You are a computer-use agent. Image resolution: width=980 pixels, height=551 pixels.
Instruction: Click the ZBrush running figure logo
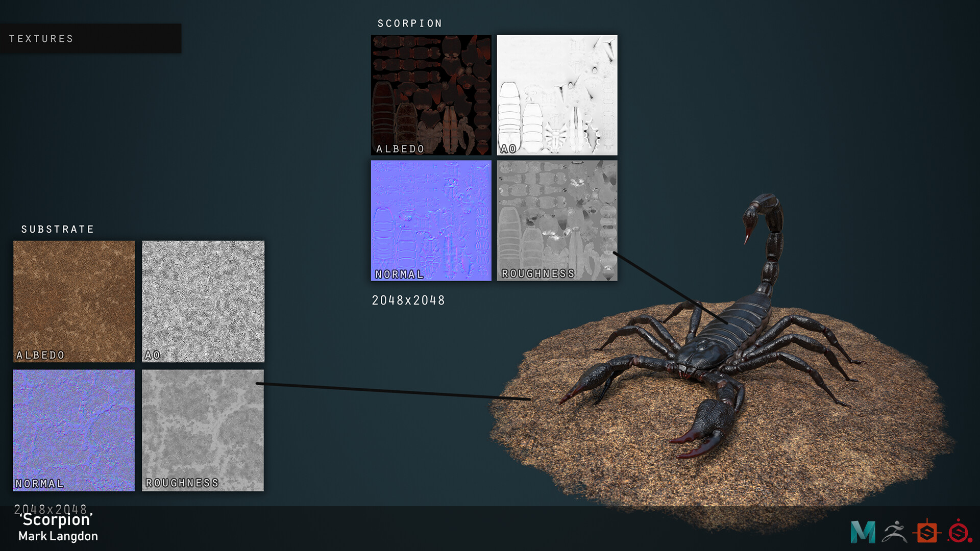point(894,532)
